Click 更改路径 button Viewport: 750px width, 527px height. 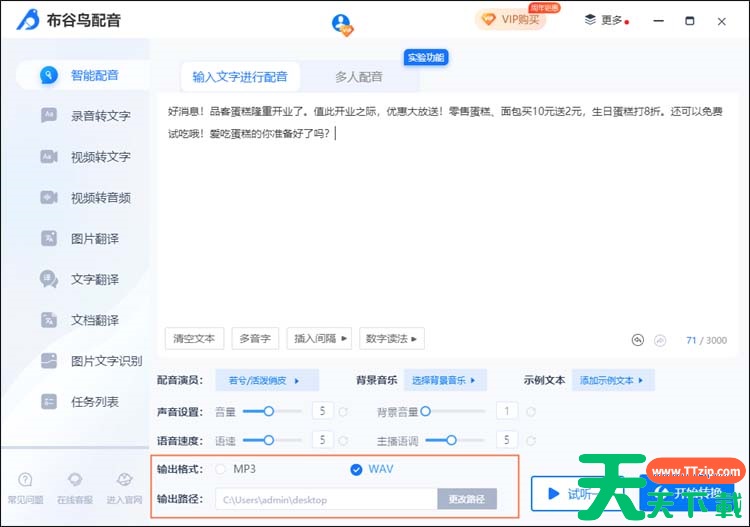pos(467,499)
